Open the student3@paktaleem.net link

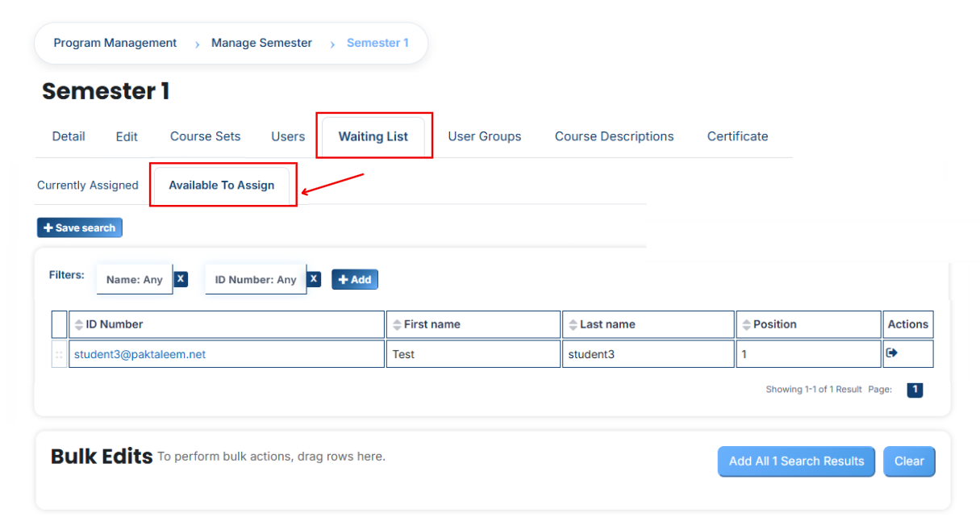[x=140, y=354]
